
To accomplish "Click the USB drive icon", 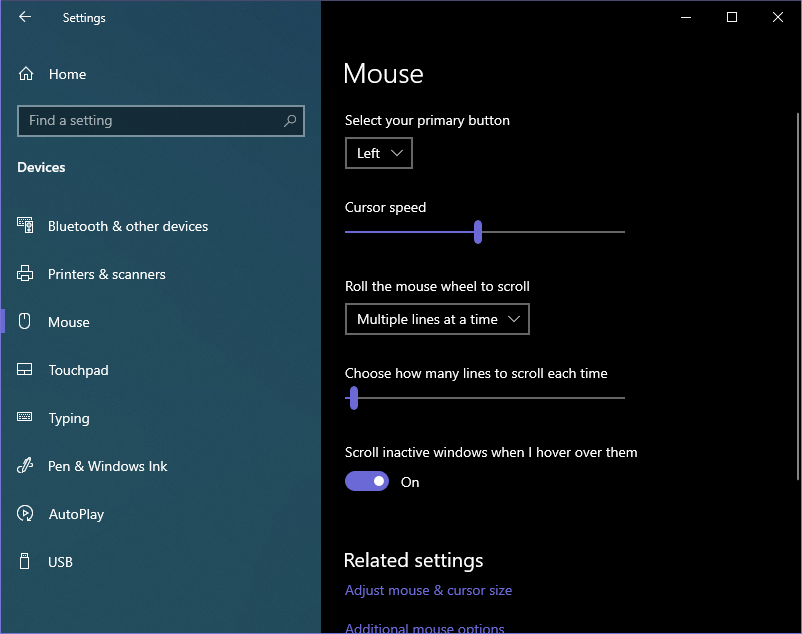I will 26,562.
